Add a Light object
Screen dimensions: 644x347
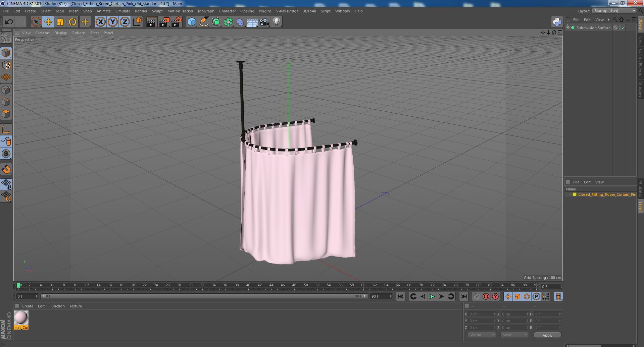pos(276,22)
